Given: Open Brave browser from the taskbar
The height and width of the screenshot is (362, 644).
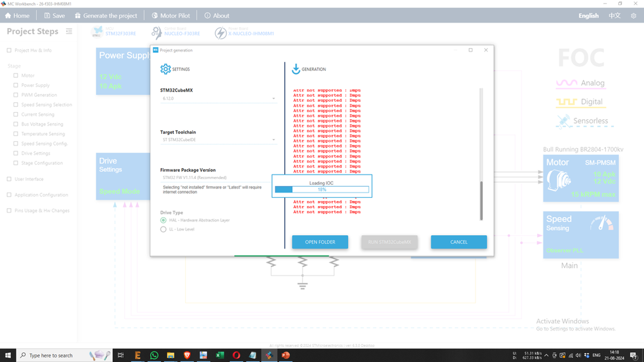Looking at the screenshot, I should point(187,355).
